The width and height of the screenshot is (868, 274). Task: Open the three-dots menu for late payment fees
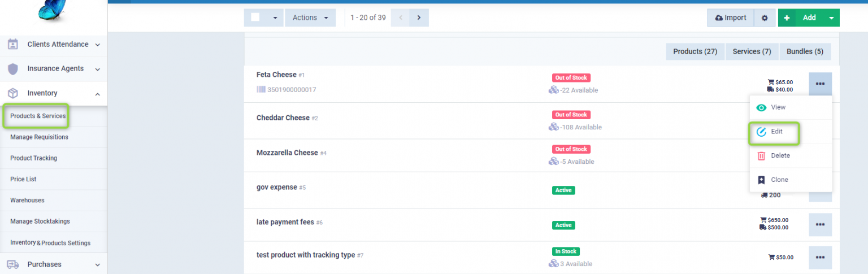(x=820, y=225)
